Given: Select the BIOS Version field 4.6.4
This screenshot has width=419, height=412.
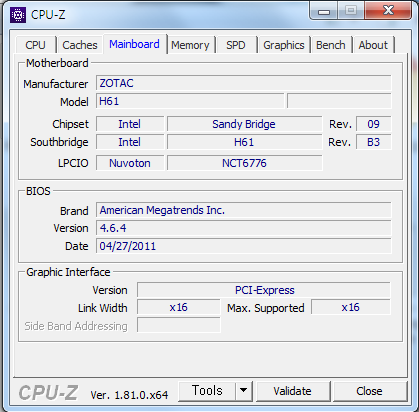Looking at the screenshot, I should (244, 228).
